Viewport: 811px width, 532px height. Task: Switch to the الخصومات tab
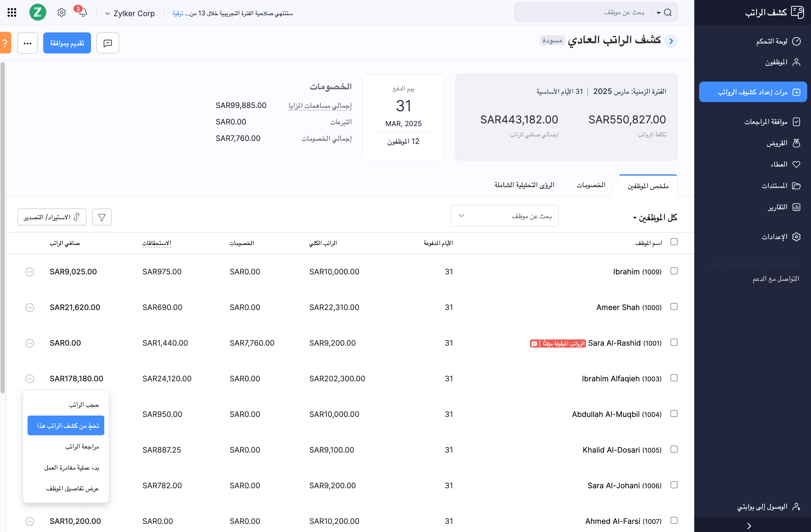(591, 185)
